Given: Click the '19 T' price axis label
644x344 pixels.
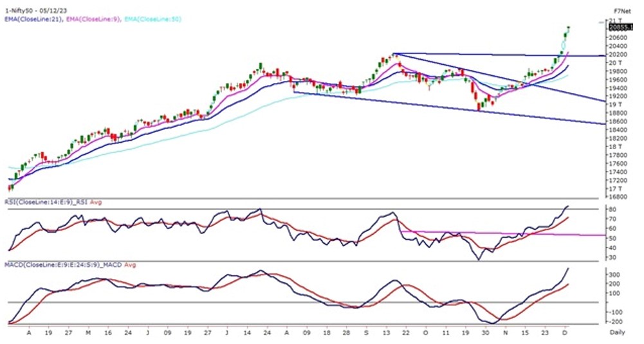Looking at the screenshot, I should [x=615, y=104].
